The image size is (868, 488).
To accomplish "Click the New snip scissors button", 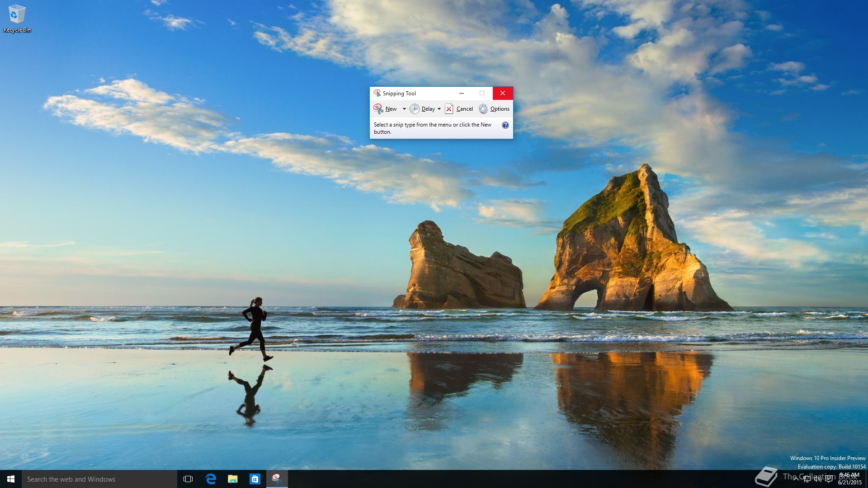I will pyautogui.click(x=385, y=109).
